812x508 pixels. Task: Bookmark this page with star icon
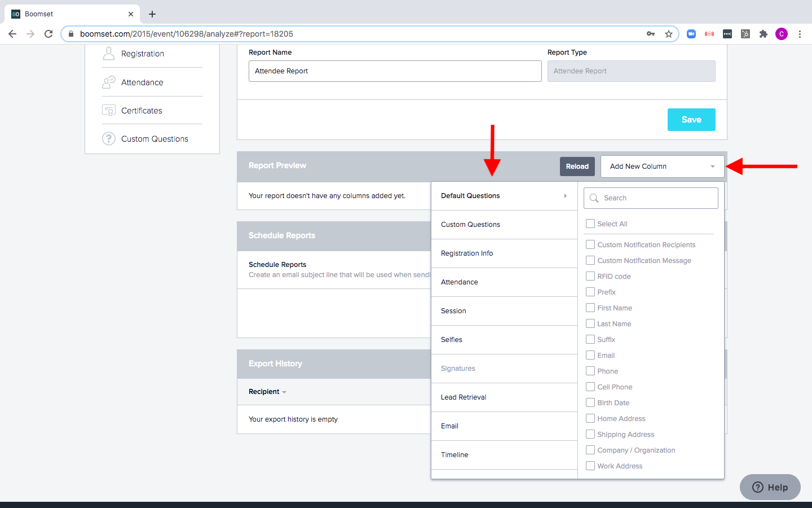[669, 34]
